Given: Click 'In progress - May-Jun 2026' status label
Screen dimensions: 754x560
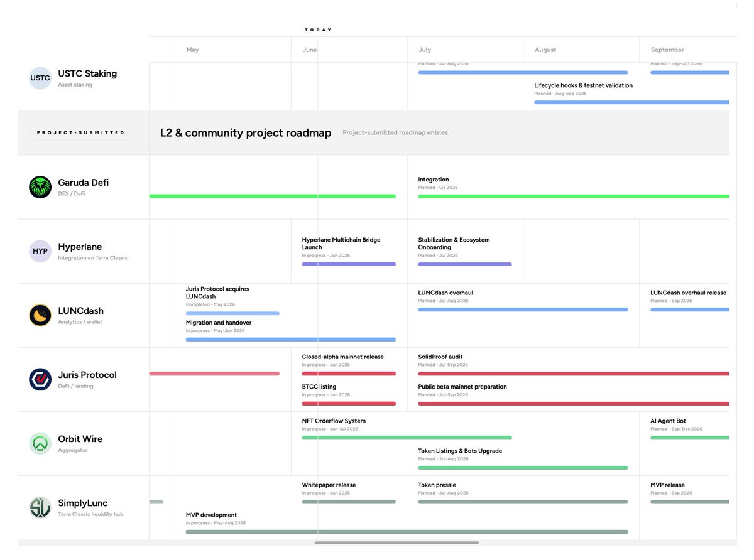Looking at the screenshot, I should tap(216, 331).
